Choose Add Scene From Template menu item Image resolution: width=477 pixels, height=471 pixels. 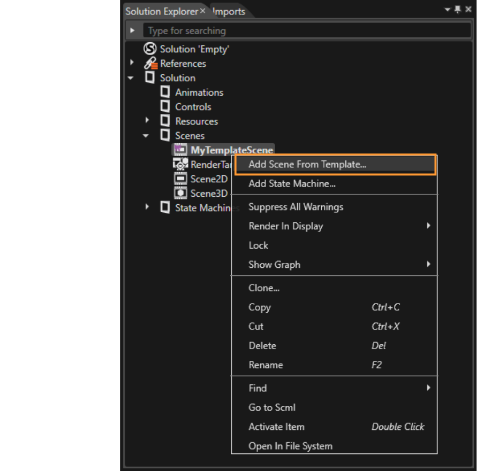click(336, 164)
